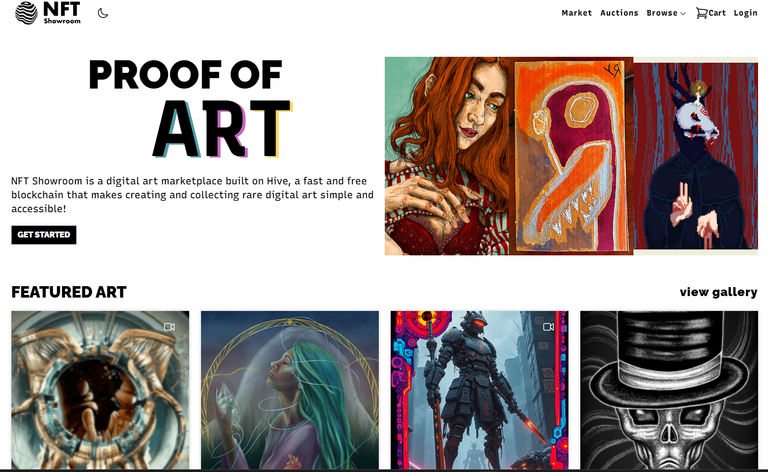Click the NFT Showroom globe logo
This screenshot has width=768, height=472.
(26, 13)
